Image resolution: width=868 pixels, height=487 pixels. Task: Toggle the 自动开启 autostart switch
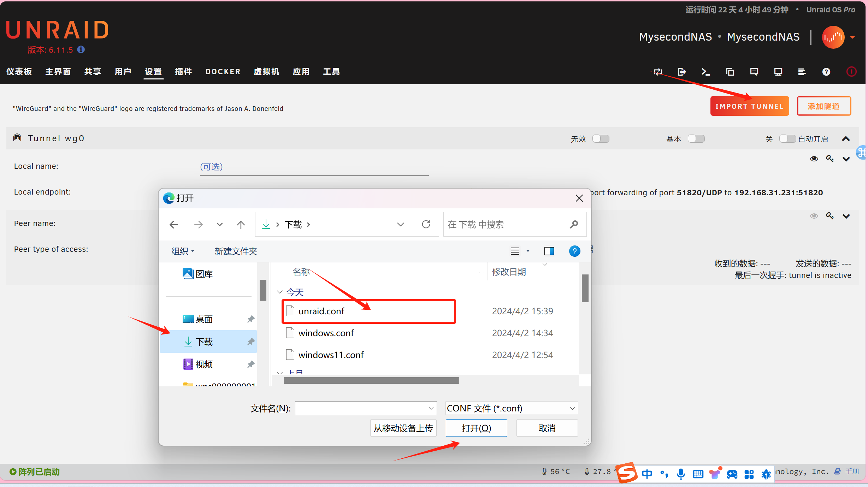click(787, 139)
